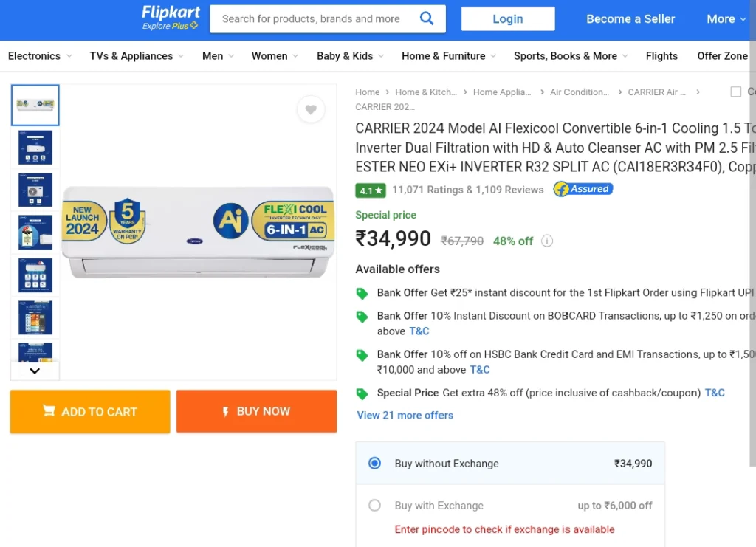Open the Flights menu item
This screenshot has height=547, width=756.
pyautogui.click(x=661, y=56)
